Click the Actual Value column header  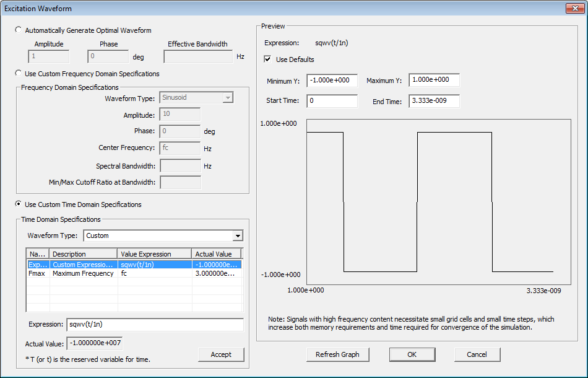tap(215, 254)
